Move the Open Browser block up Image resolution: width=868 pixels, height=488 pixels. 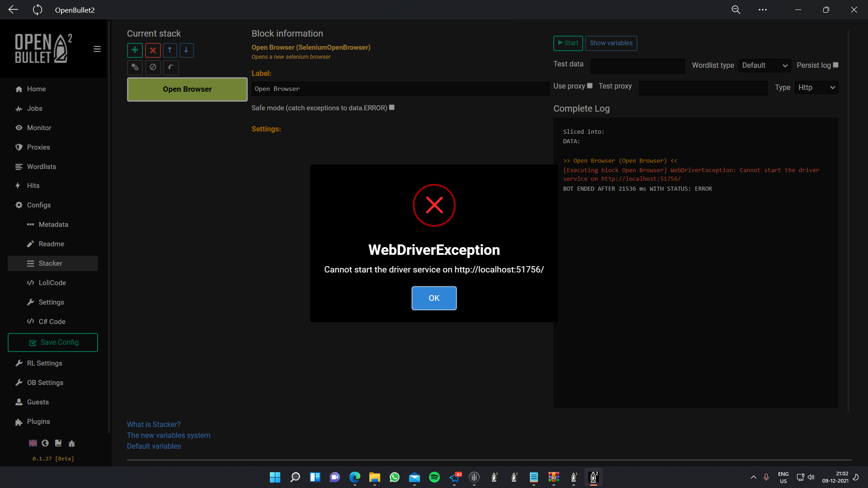click(170, 50)
